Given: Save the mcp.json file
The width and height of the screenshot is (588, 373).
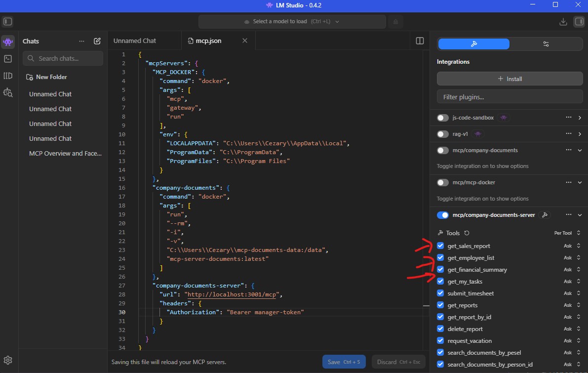Looking at the screenshot, I should pyautogui.click(x=344, y=362).
